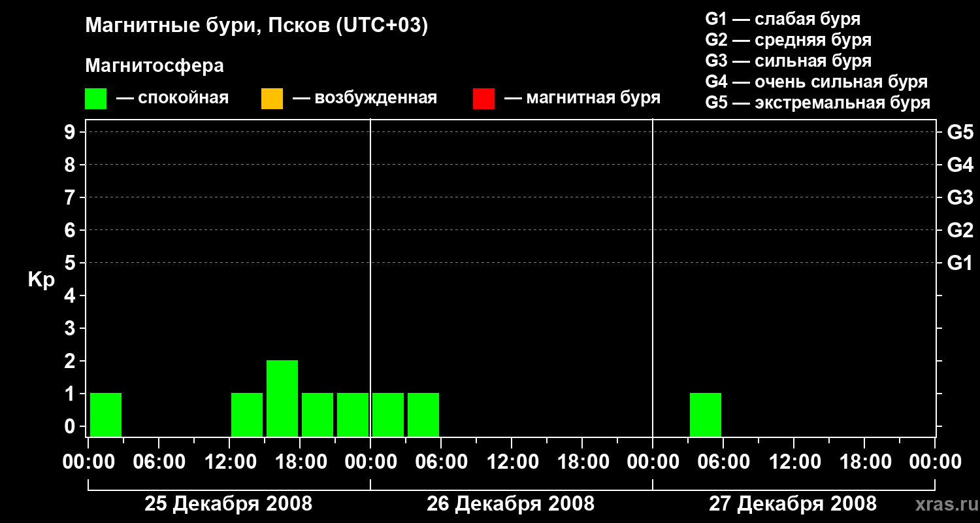This screenshot has width=980, height=523.
Task: Click the bar ending at 06:00 on 26 Декабря
Action: click(423, 414)
